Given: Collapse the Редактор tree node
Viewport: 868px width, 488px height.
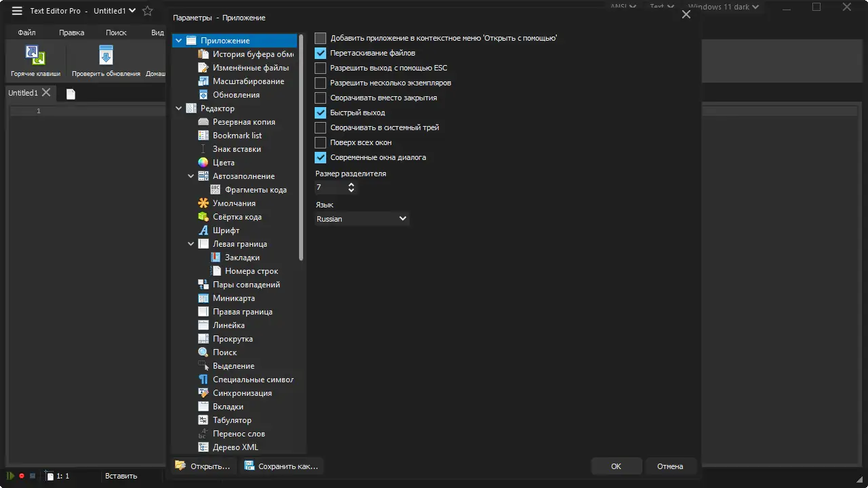Looking at the screenshot, I should (x=179, y=108).
